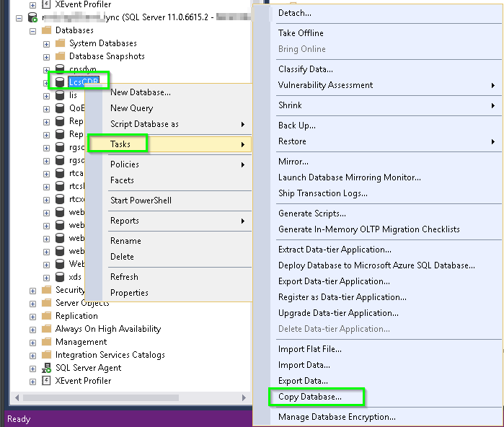Expand the Replication node
This screenshot has width=504, height=427.
[x=32, y=317]
